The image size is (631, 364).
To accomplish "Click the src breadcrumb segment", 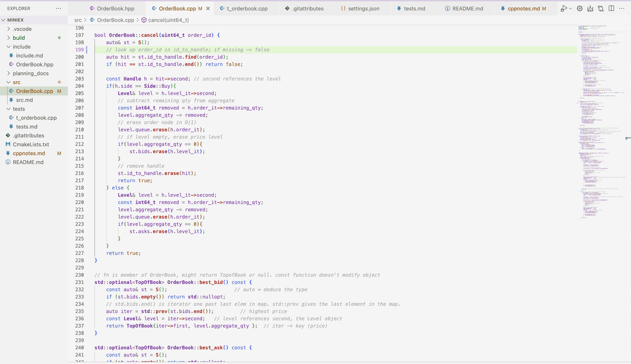I will tap(78, 20).
